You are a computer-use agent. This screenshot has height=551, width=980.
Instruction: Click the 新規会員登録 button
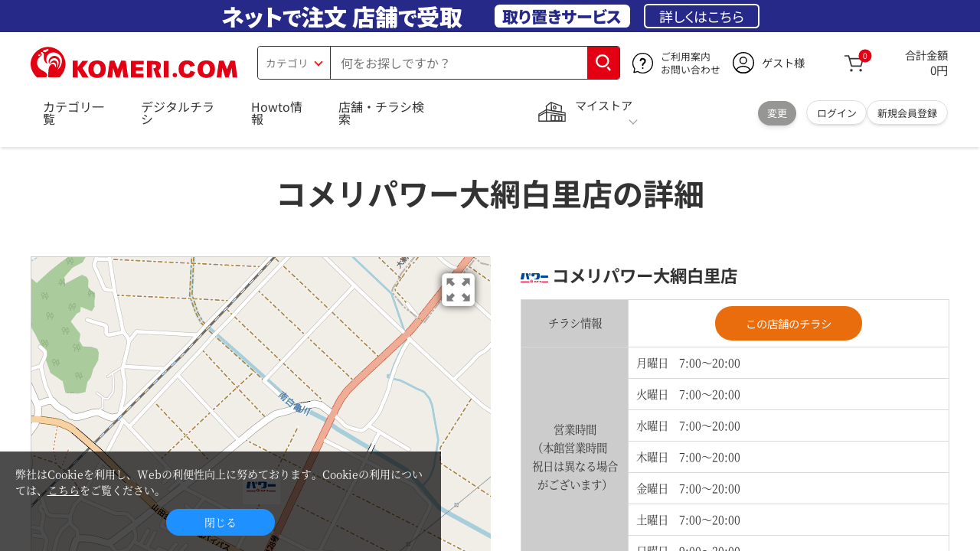(906, 112)
